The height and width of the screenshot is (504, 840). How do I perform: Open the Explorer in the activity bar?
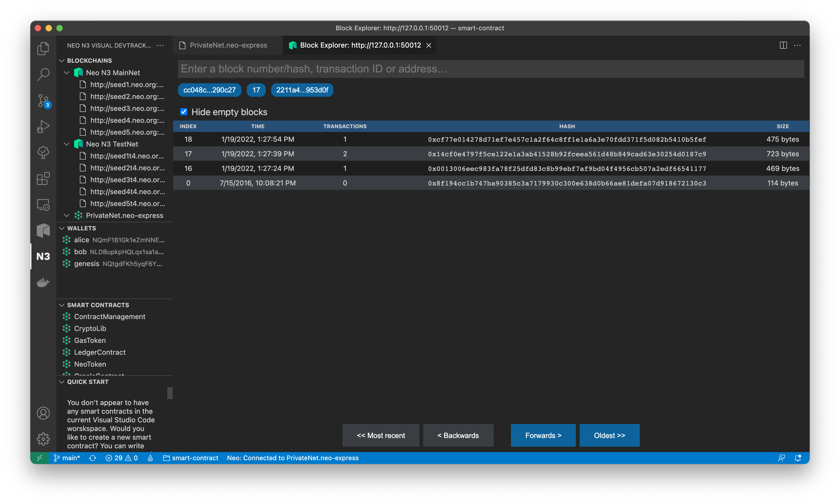coord(43,49)
